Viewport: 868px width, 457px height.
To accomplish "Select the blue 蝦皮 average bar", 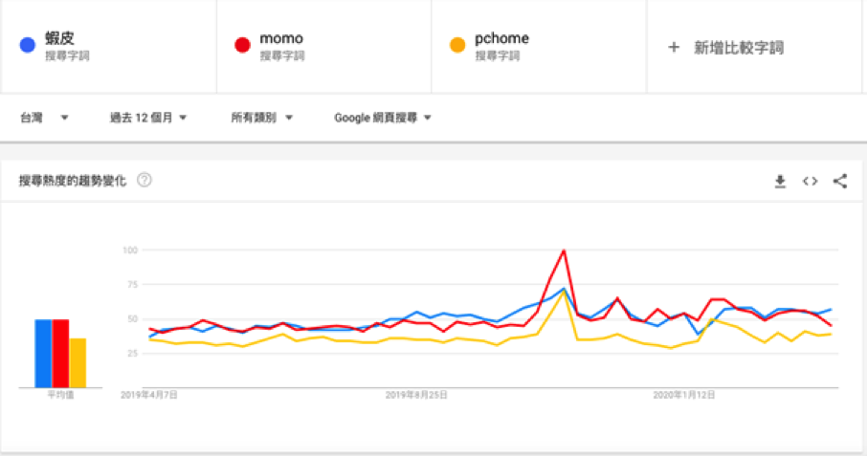I will (x=43, y=354).
